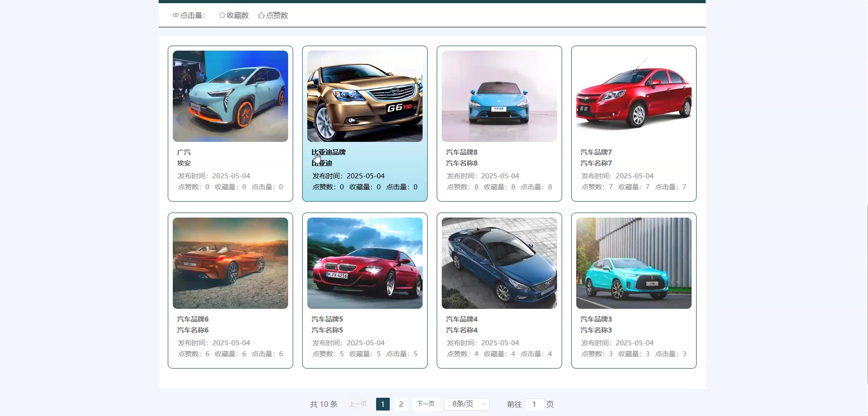
Task: Click the 汽车品牌5 brand label
Action: pos(327,319)
